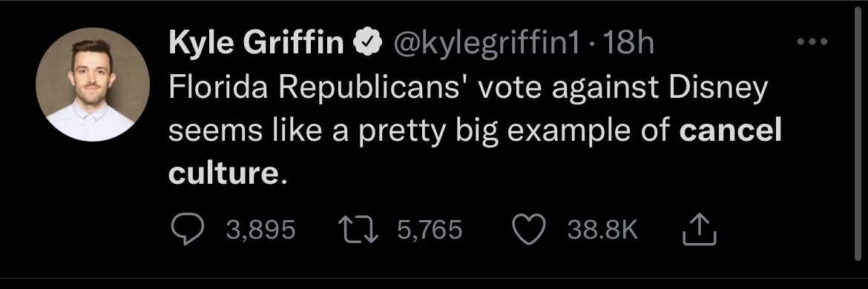Open Kyle Griffin's profile picture
This screenshot has width=868, height=289.
pos(93,84)
